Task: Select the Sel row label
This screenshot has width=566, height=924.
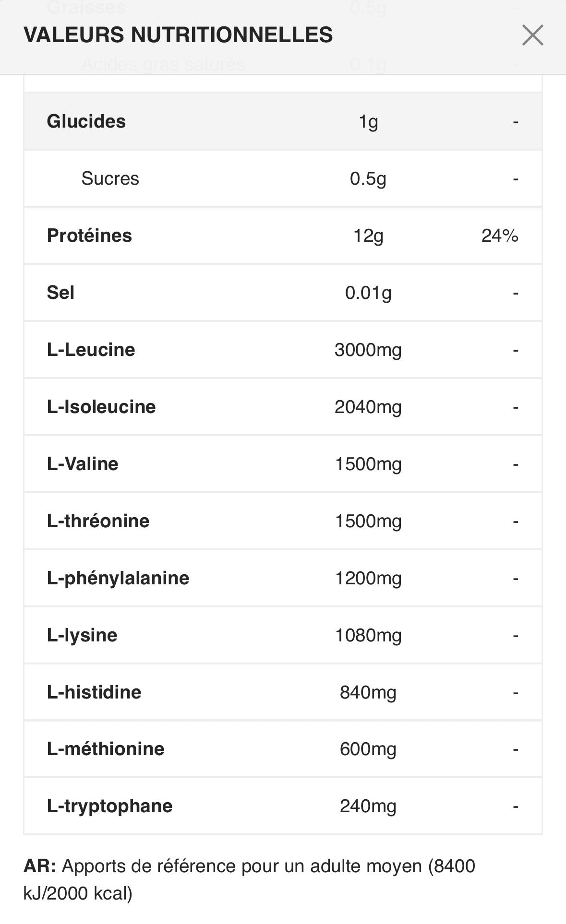Action: (x=60, y=293)
